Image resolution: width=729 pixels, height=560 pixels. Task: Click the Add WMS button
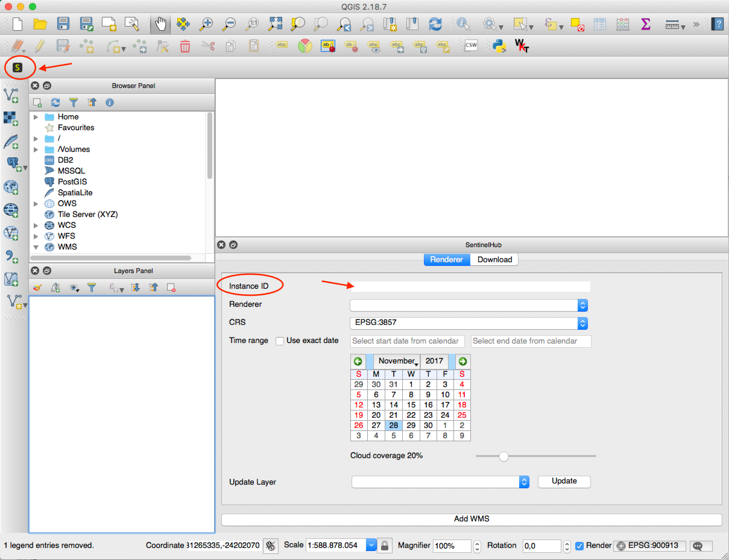click(471, 519)
